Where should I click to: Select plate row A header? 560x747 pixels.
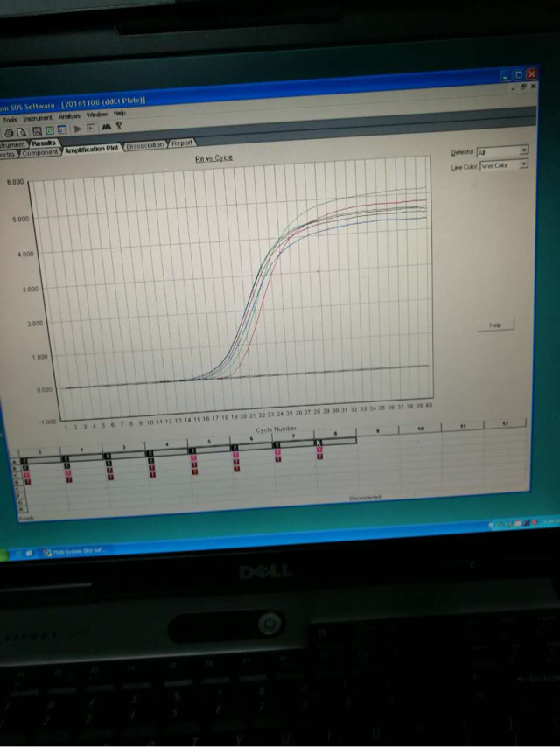[x=14, y=462]
